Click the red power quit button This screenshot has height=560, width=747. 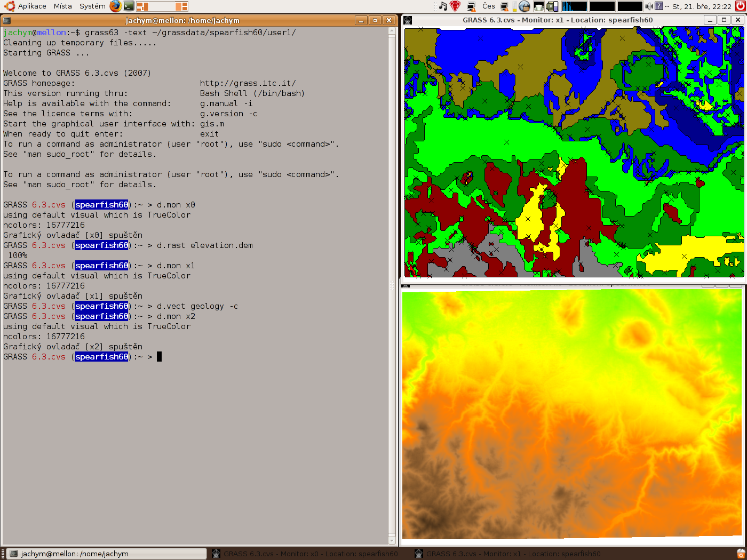pos(741,6)
